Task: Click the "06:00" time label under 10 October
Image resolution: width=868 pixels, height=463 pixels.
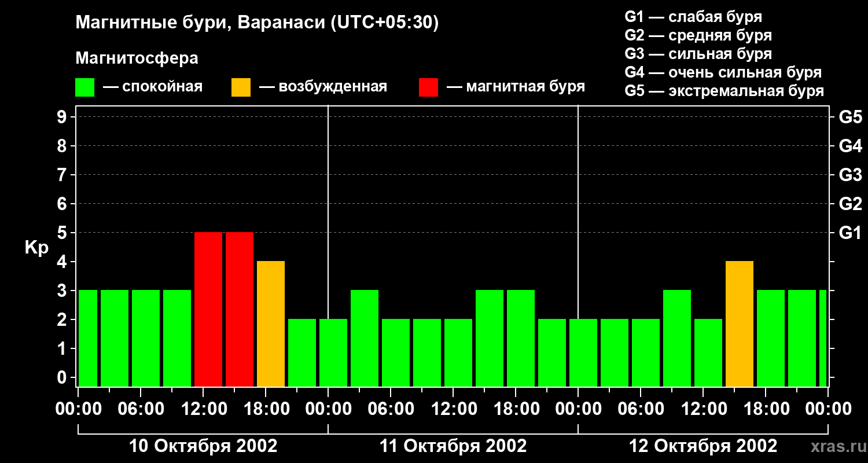Action: [141, 409]
